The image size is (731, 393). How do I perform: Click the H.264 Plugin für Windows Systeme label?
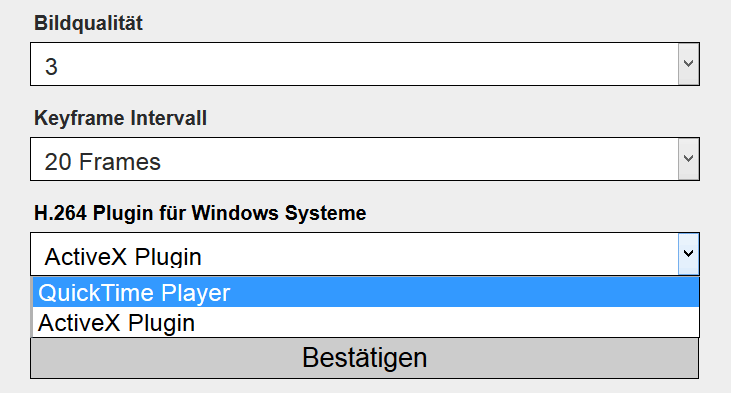[x=200, y=213]
